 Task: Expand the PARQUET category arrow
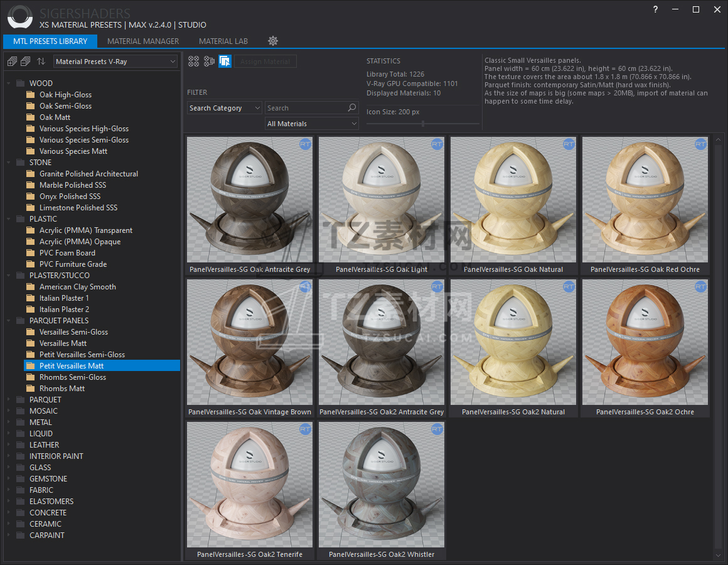[9, 400]
